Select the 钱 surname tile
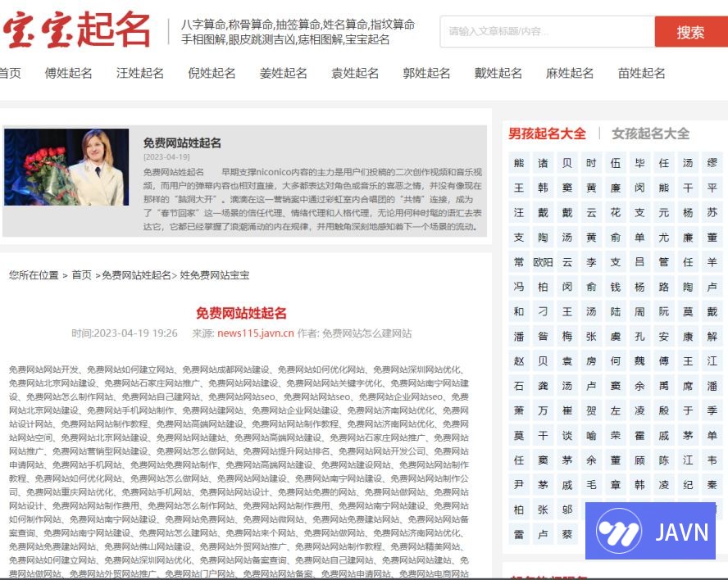Image resolution: width=728 pixels, height=580 pixels. 616,287
